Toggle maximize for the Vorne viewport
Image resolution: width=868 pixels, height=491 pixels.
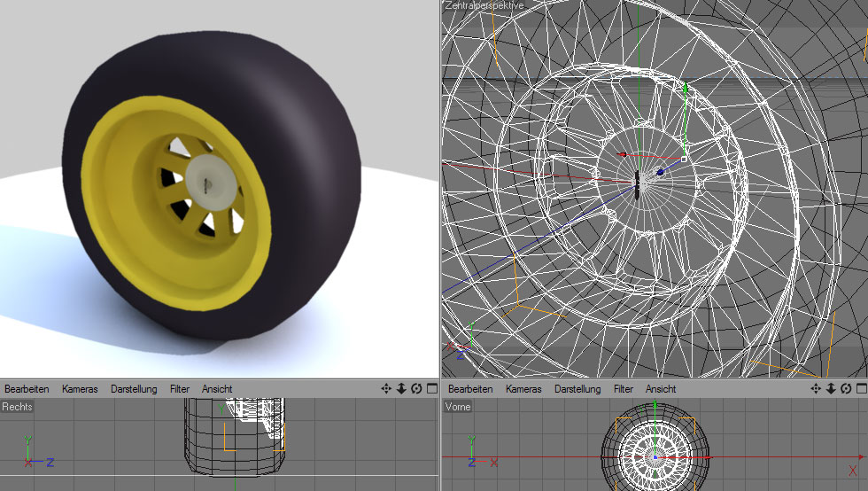pos(861,389)
